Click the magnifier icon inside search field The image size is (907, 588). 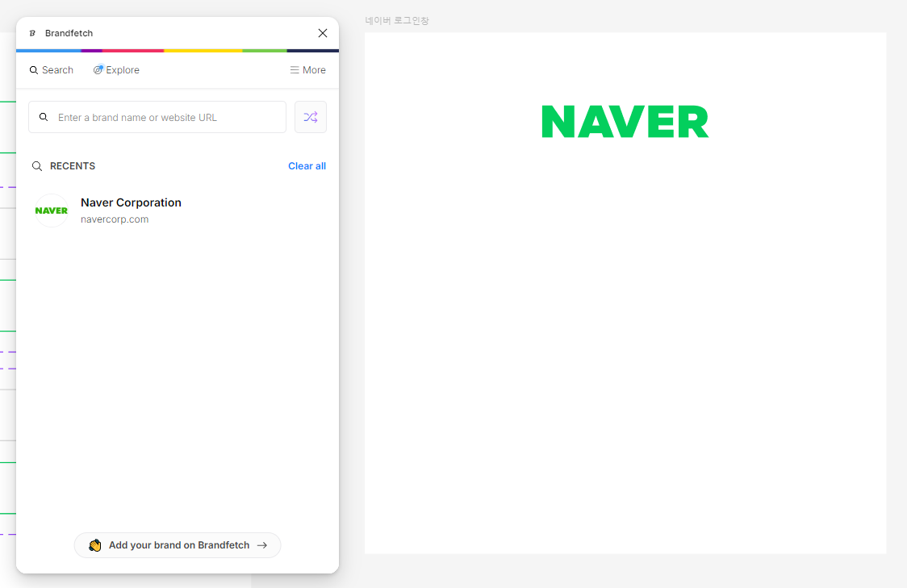(x=44, y=117)
